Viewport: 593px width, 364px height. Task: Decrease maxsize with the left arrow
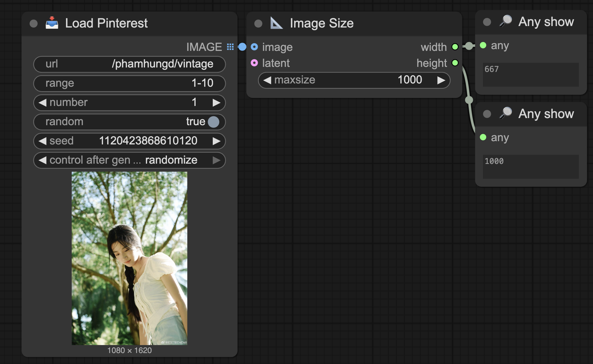tap(267, 80)
